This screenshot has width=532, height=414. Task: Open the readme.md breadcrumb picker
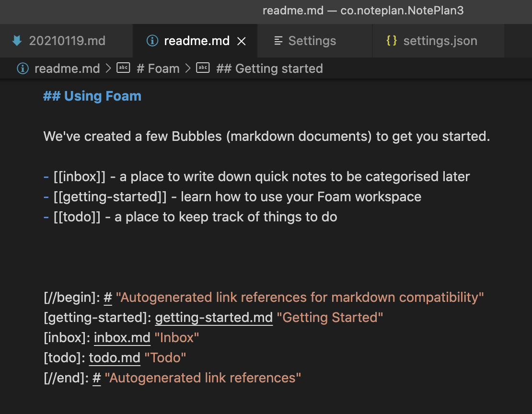click(x=67, y=68)
